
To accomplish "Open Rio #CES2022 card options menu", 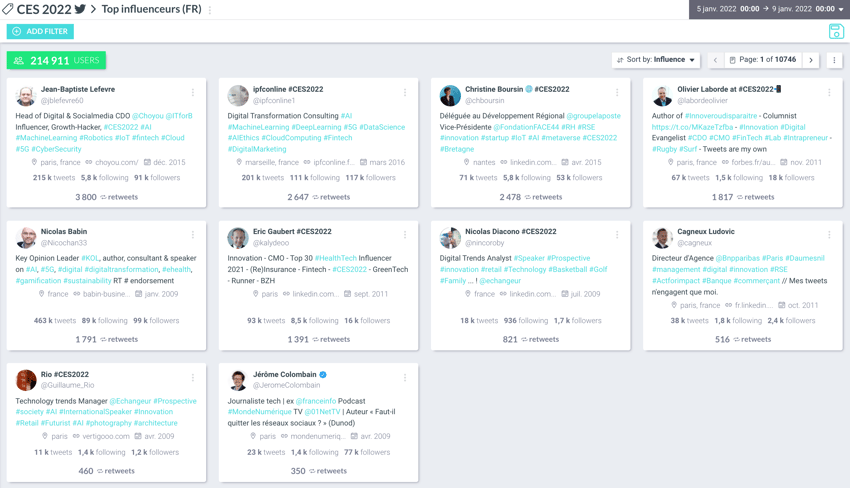I will click(193, 377).
